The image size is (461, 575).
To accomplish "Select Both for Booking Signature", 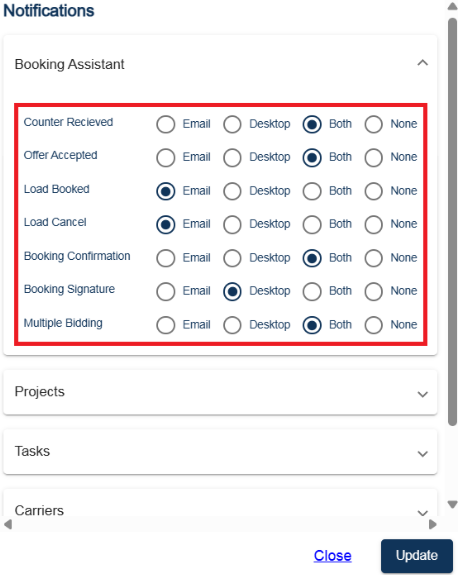I will click(312, 292).
